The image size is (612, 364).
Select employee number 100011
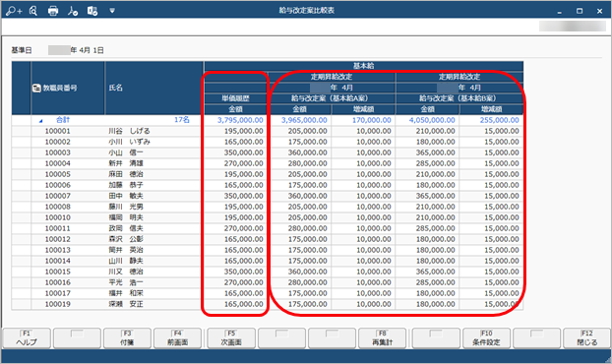58,228
